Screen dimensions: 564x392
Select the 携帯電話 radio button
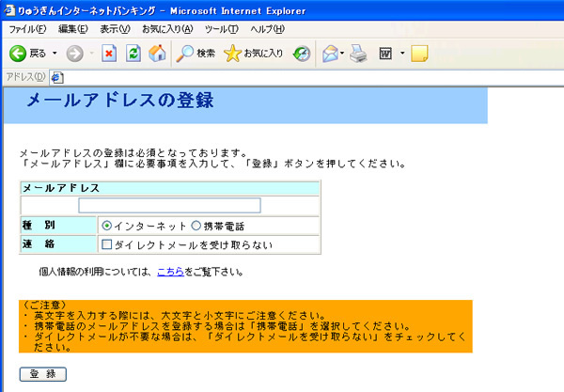(196, 226)
